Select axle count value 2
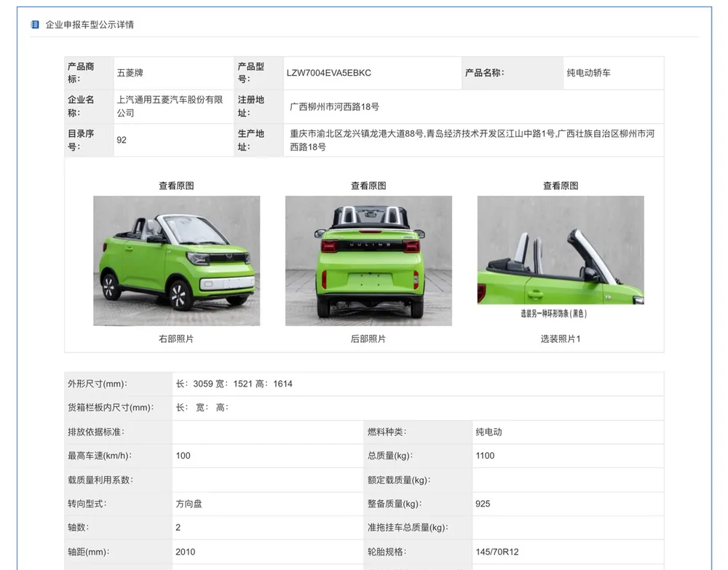This screenshot has width=728, height=570. tap(178, 528)
